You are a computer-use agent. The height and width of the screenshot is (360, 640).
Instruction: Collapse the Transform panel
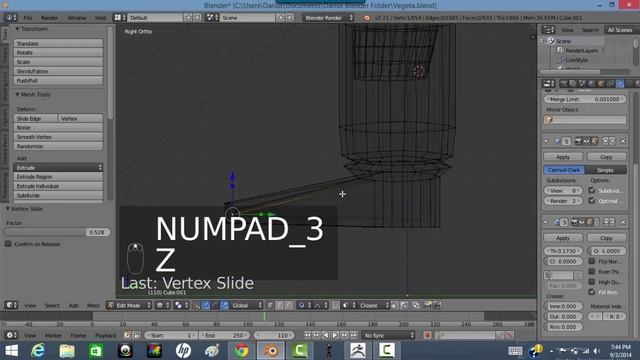pos(32,29)
